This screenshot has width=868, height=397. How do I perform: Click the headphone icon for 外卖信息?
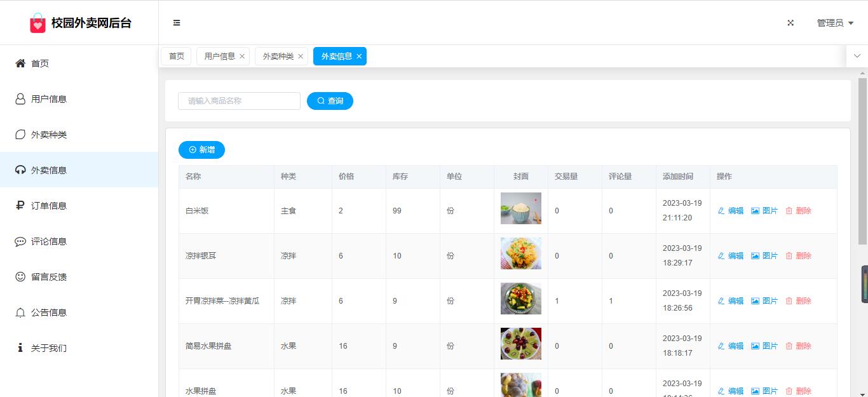tap(20, 170)
